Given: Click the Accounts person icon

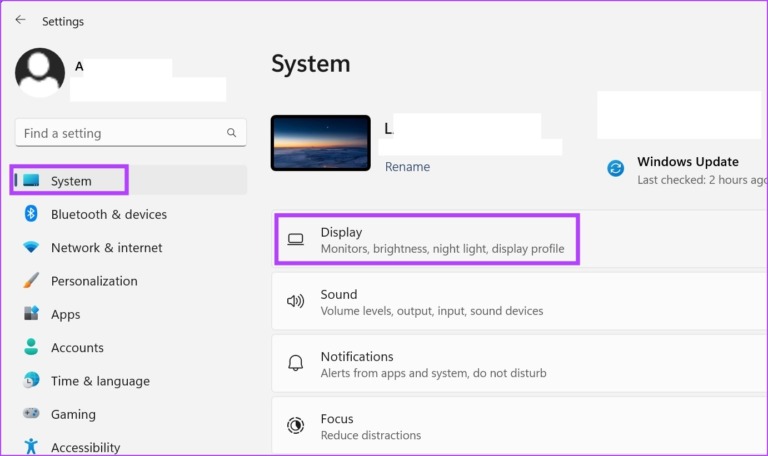Looking at the screenshot, I should [x=31, y=348].
